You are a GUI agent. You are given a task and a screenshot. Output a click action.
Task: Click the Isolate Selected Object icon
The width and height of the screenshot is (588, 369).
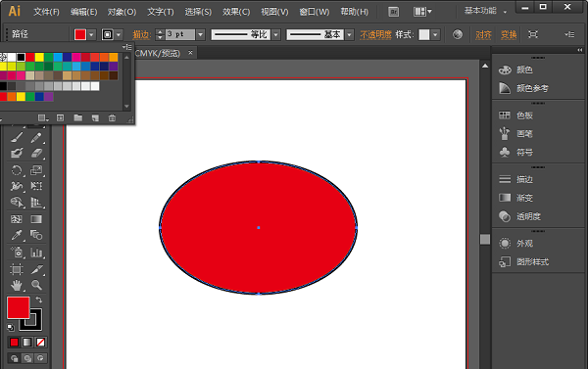(x=533, y=34)
